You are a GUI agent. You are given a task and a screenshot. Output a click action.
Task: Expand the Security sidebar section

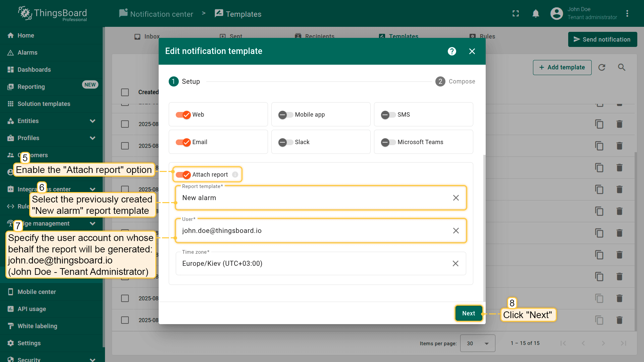[x=93, y=360]
